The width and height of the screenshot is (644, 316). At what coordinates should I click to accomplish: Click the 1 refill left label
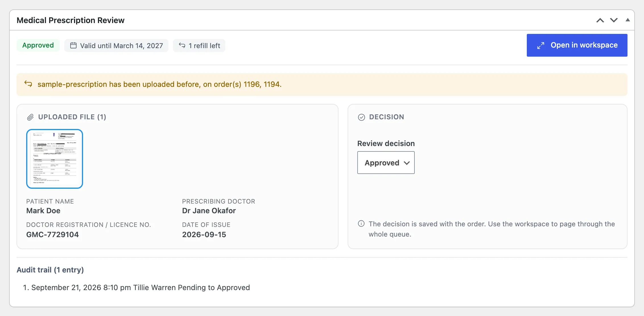[x=204, y=46]
